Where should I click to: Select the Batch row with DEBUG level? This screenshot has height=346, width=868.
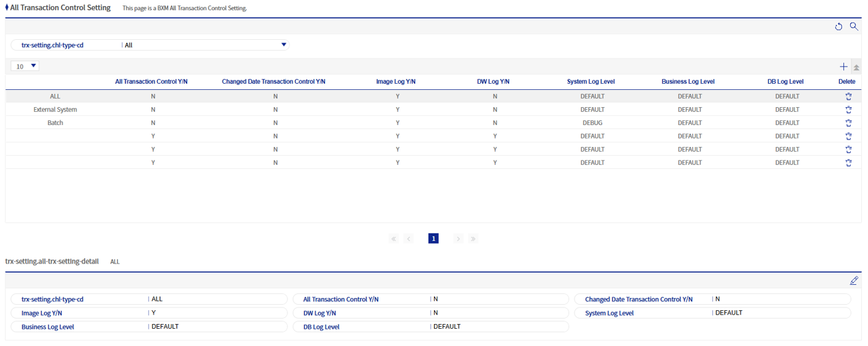(x=56, y=123)
